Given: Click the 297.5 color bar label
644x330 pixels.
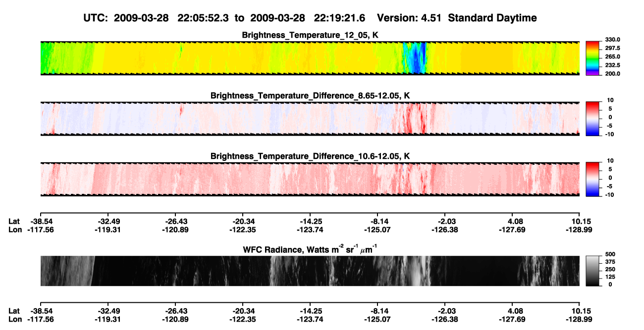Looking at the screenshot, I should tap(612, 48).
